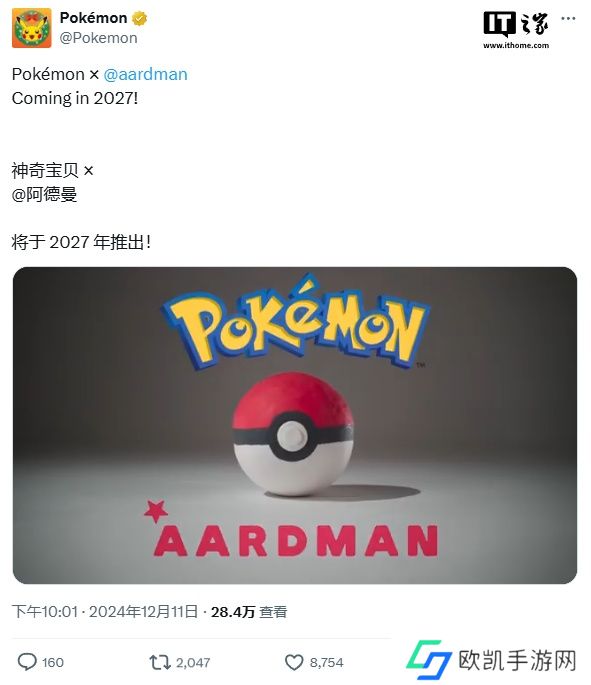Screen dimensions: 591x685
Task: Click the 2,047 retweet count
Action: 193,663
